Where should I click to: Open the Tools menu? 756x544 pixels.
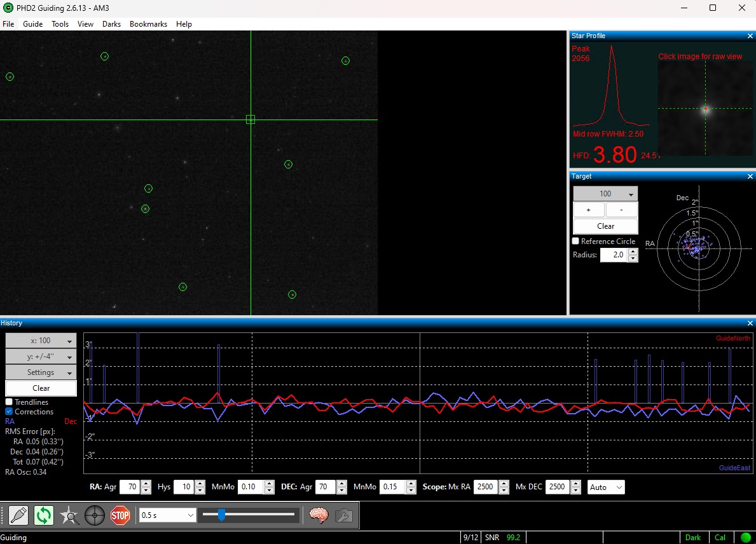point(60,24)
